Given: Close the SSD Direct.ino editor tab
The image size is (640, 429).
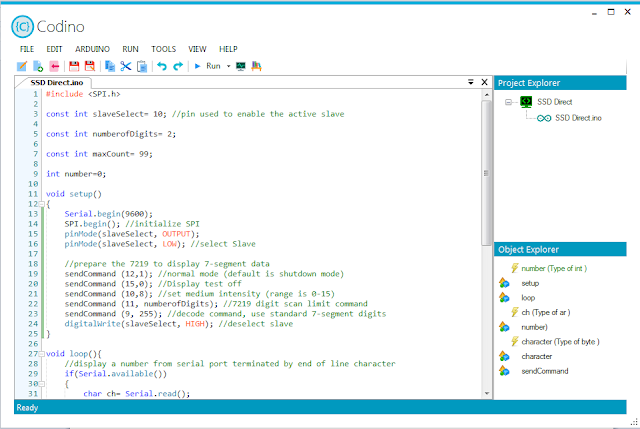Looking at the screenshot, I should coord(484,82).
